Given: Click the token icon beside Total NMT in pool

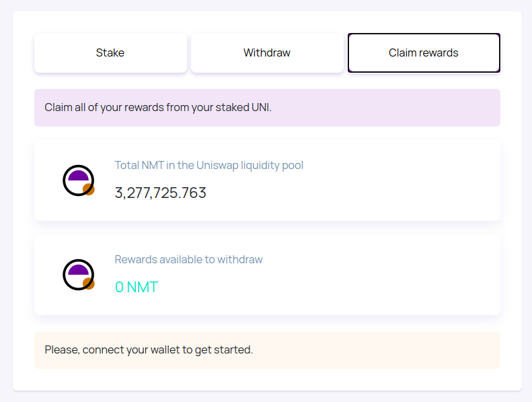Looking at the screenshot, I should (79, 180).
